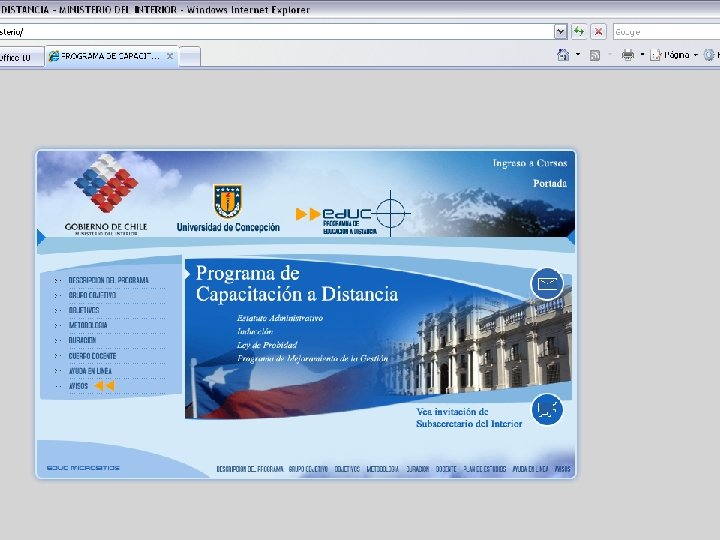Open the Home button dropdown arrow

click(578, 55)
